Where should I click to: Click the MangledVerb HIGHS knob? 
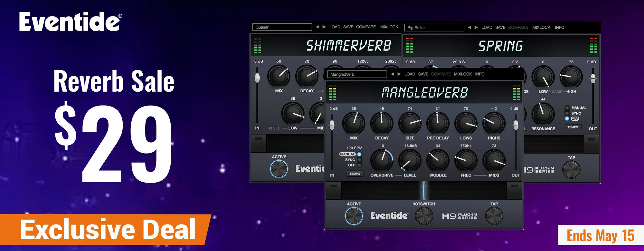[494, 123]
